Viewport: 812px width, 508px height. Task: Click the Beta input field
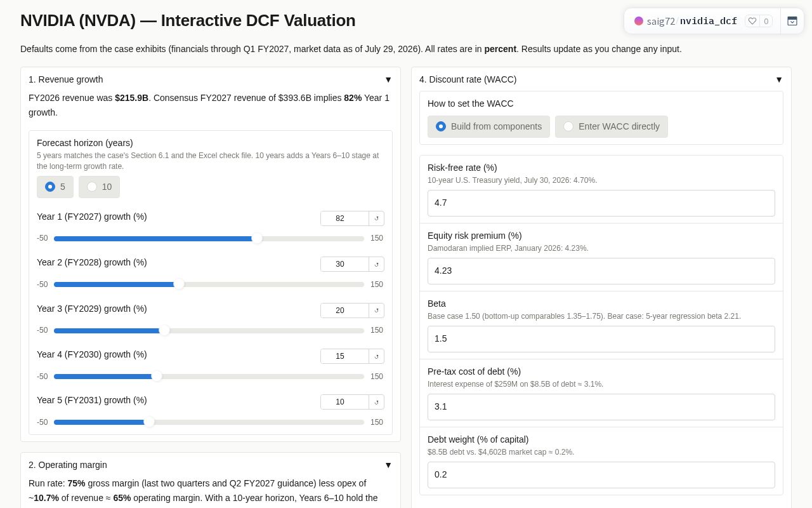coord(601,339)
